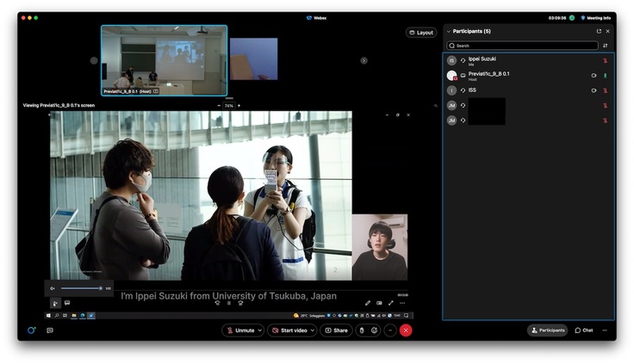Image resolution: width=634 pixels, height=364 pixels.
Task: Select the speaker picture-in-picture video
Action: coord(380,247)
